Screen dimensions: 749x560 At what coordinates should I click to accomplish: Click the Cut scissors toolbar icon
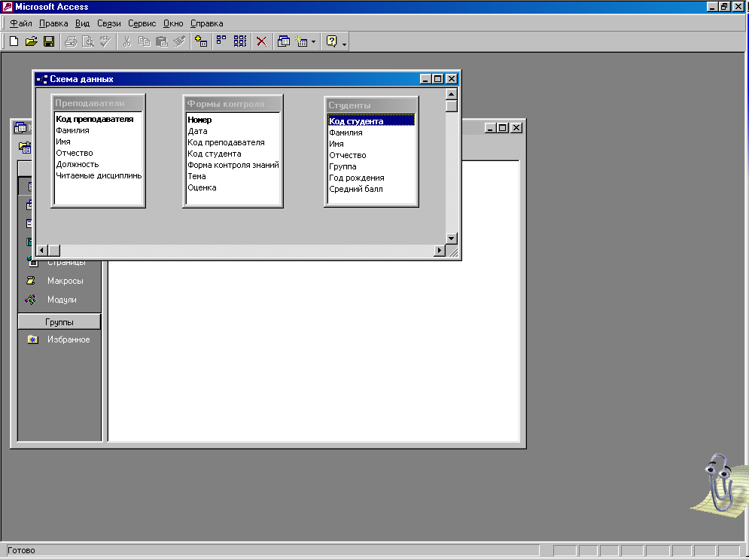tap(127, 41)
